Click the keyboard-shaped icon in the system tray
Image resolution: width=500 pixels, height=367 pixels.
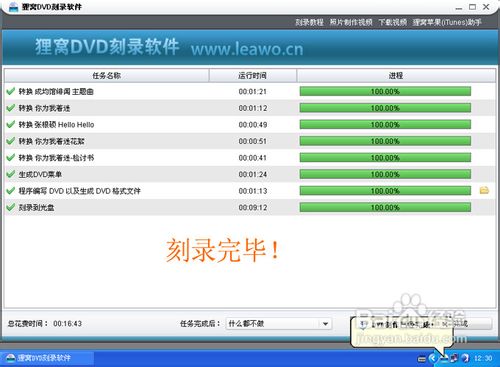click(422, 359)
